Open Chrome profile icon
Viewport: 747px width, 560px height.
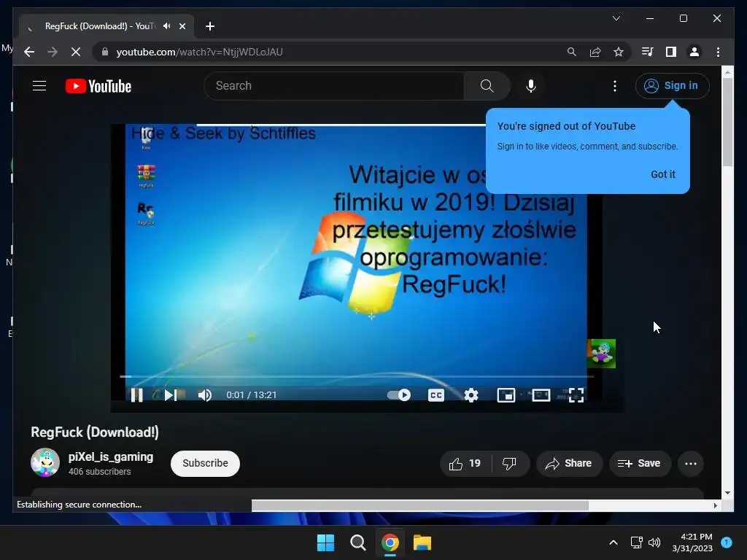point(694,52)
